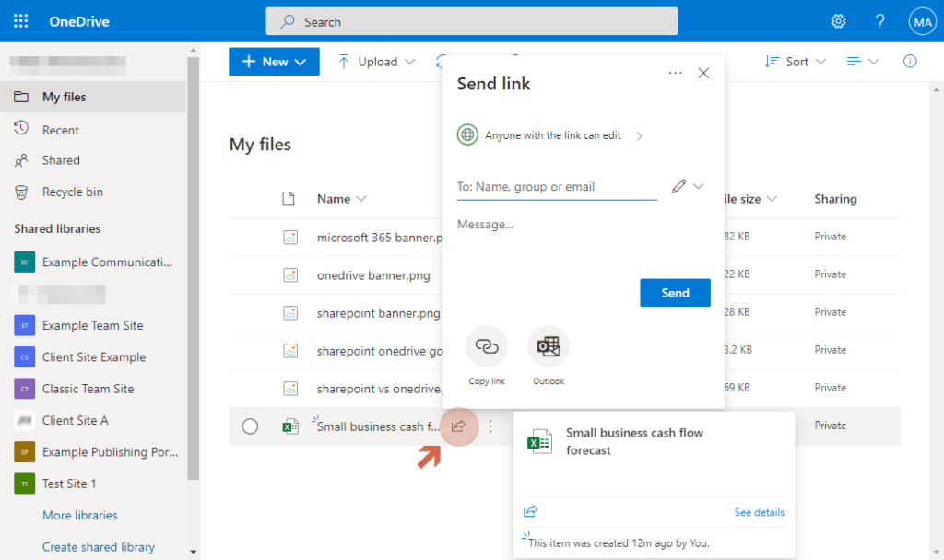Click More libraries link
This screenshot has height=560, width=944.
coord(80,516)
